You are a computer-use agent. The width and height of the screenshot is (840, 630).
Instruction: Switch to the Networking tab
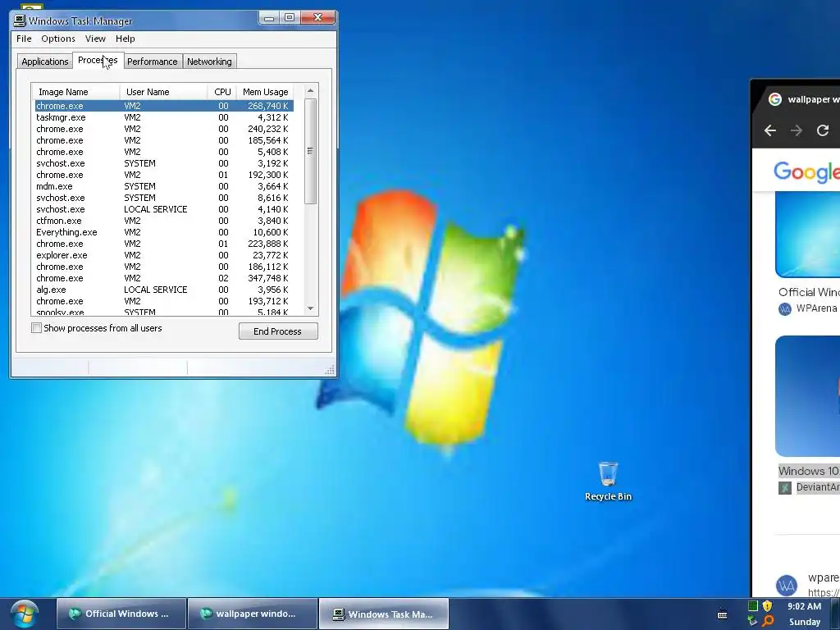(209, 62)
